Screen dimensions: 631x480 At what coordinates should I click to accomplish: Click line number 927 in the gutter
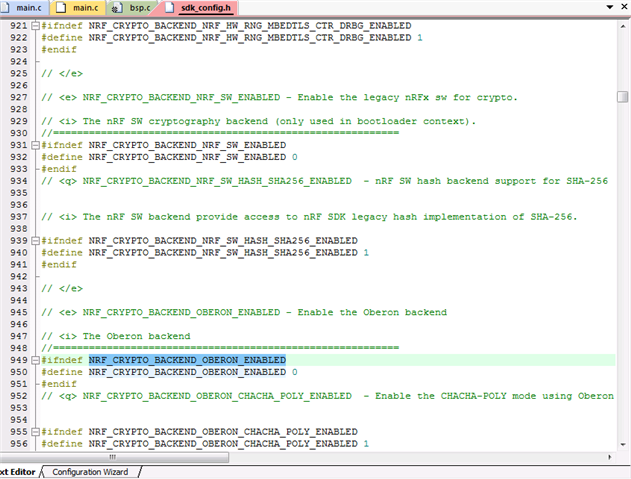coord(19,97)
